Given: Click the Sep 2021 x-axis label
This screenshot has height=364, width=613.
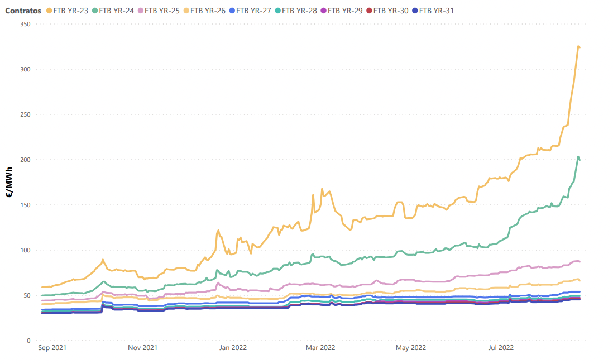Looking at the screenshot, I should [52, 348].
